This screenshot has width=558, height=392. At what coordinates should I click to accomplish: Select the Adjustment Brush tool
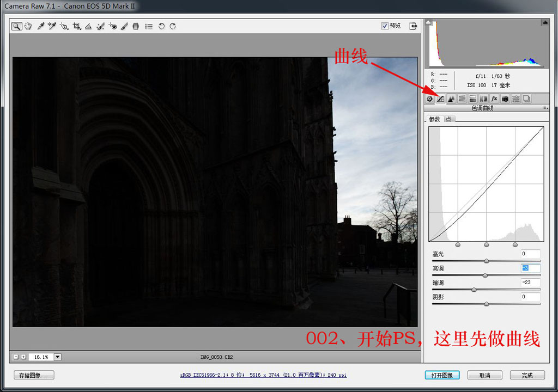[124, 26]
